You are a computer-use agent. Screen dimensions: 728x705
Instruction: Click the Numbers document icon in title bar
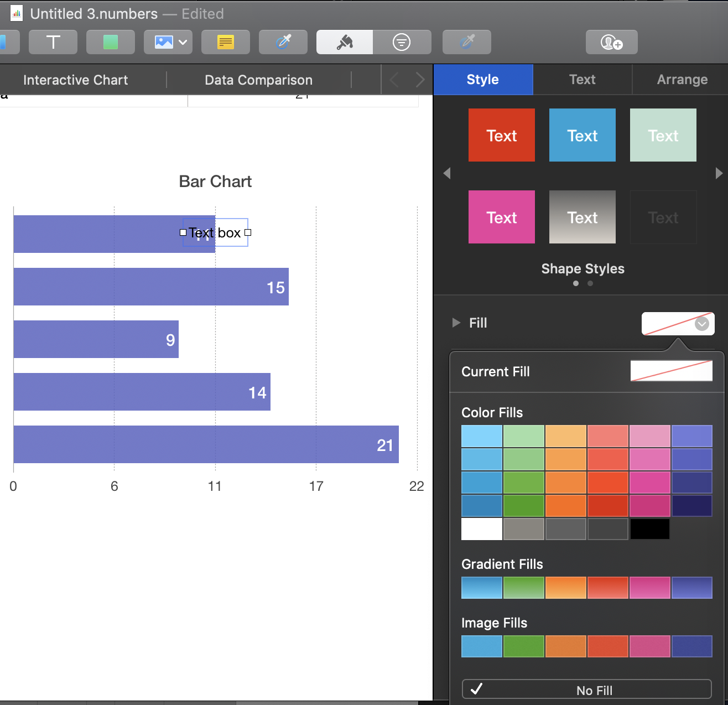pos(17,13)
